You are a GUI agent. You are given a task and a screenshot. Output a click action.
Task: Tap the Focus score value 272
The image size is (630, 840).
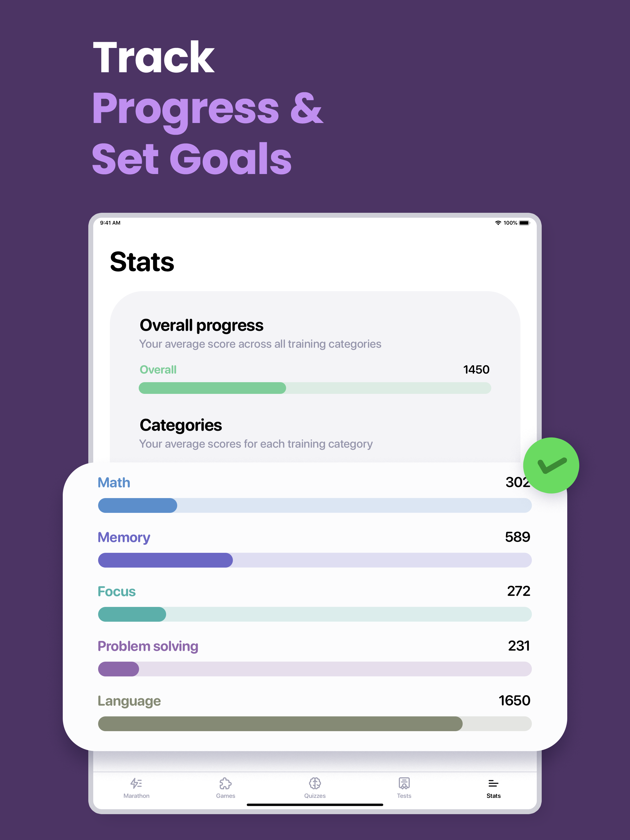[520, 591]
